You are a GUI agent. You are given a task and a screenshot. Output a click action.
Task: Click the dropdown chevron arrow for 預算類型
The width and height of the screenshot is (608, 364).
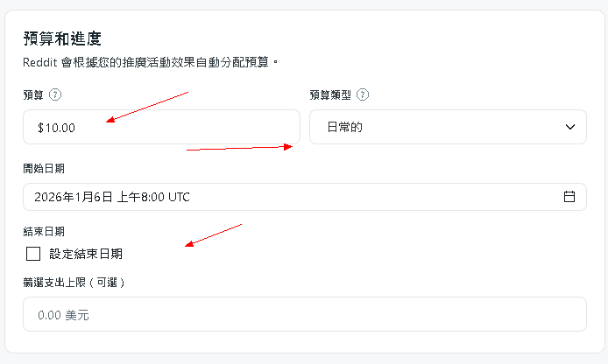[569, 127]
